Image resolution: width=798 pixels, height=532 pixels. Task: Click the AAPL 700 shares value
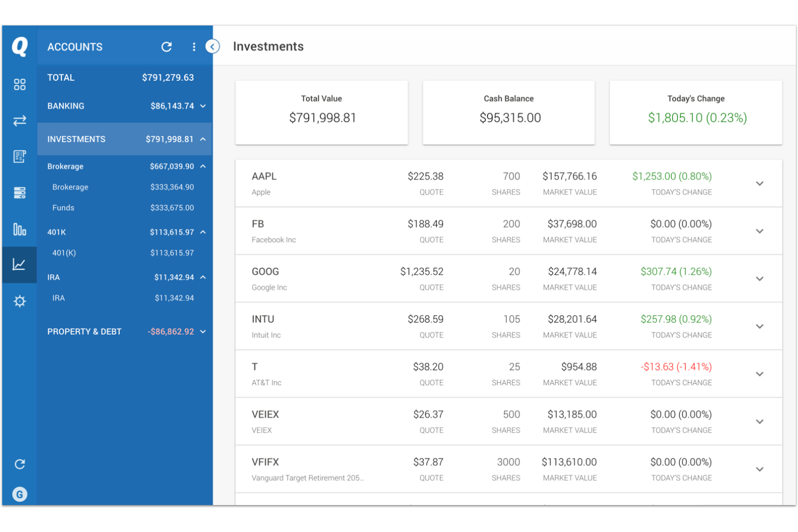coord(512,176)
